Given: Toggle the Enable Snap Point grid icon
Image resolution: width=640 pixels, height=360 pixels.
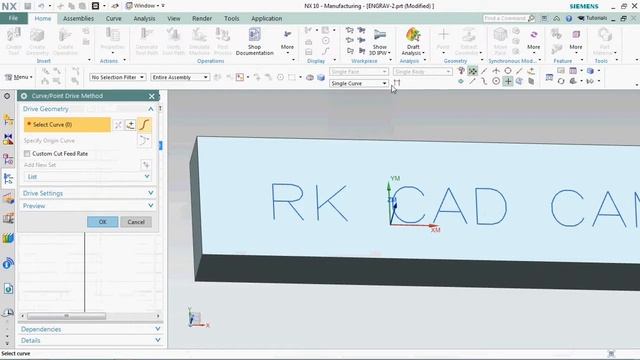Looking at the screenshot, I should [x=472, y=71].
